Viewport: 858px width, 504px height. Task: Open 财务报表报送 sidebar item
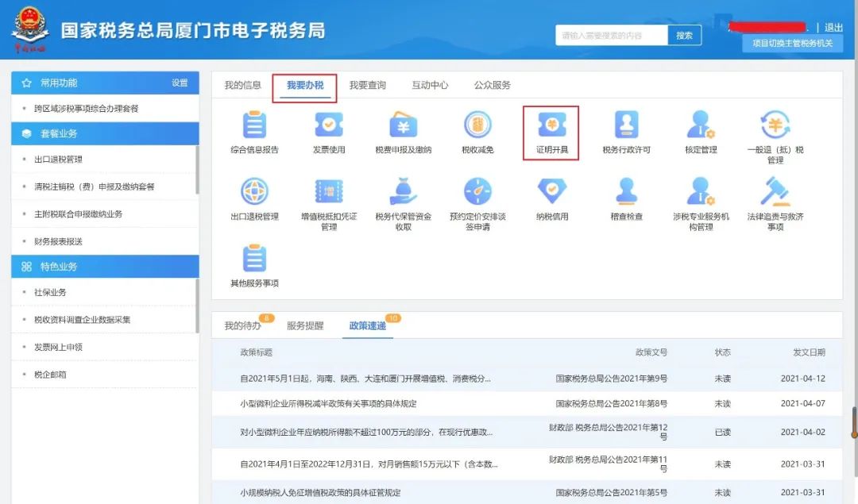click(58, 241)
